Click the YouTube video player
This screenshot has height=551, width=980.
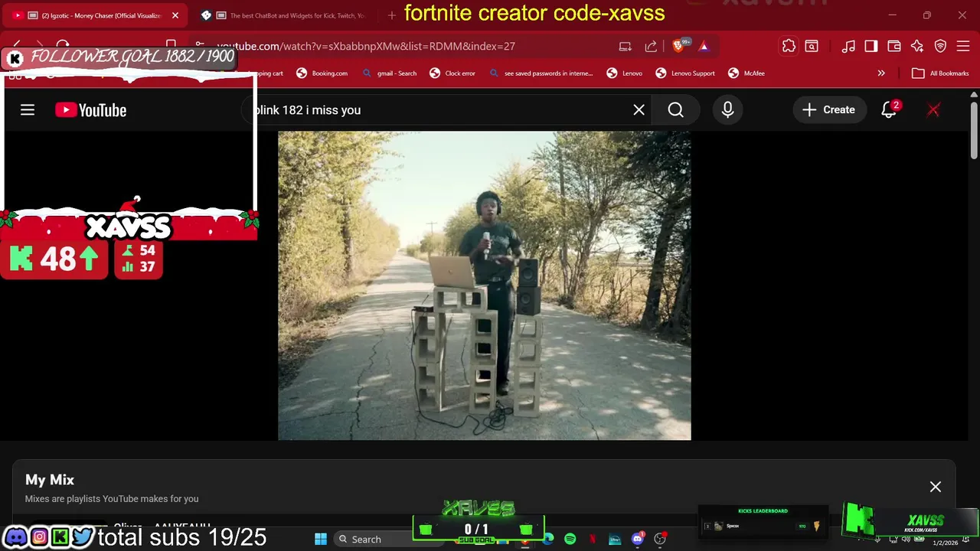(x=484, y=285)
